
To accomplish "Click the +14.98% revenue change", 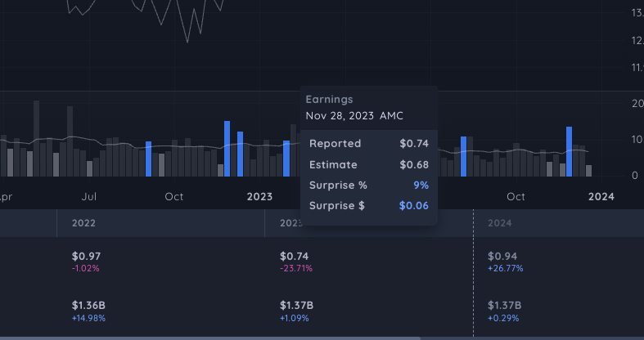I will (89, 317).
